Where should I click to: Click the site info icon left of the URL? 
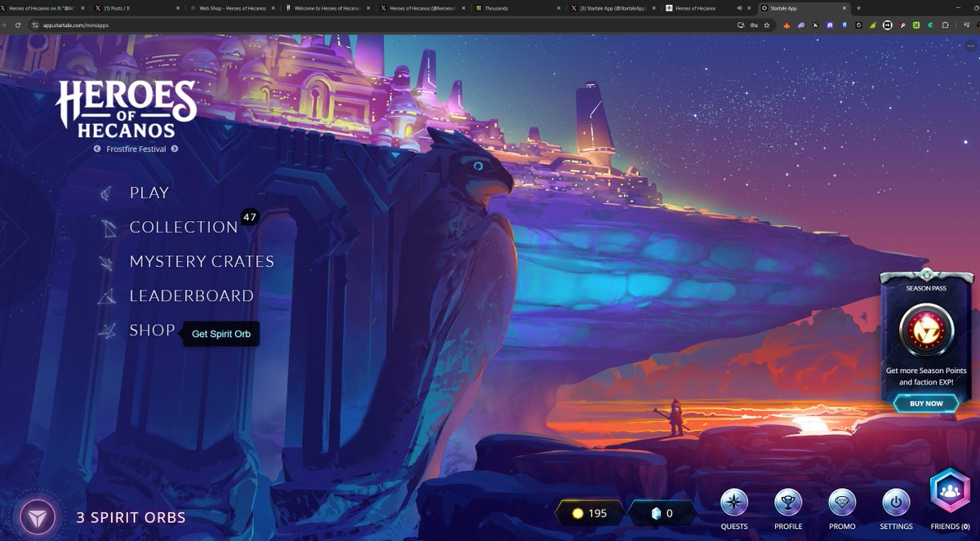35,24
